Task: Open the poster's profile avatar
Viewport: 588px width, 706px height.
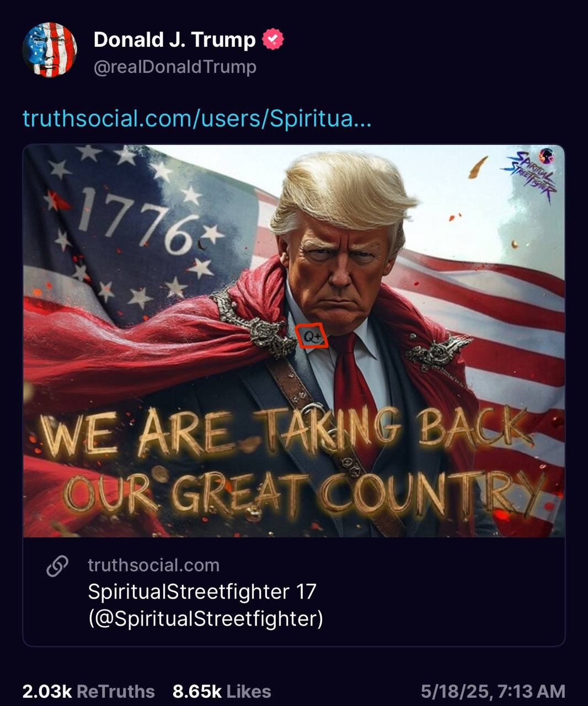Action: 50,50
